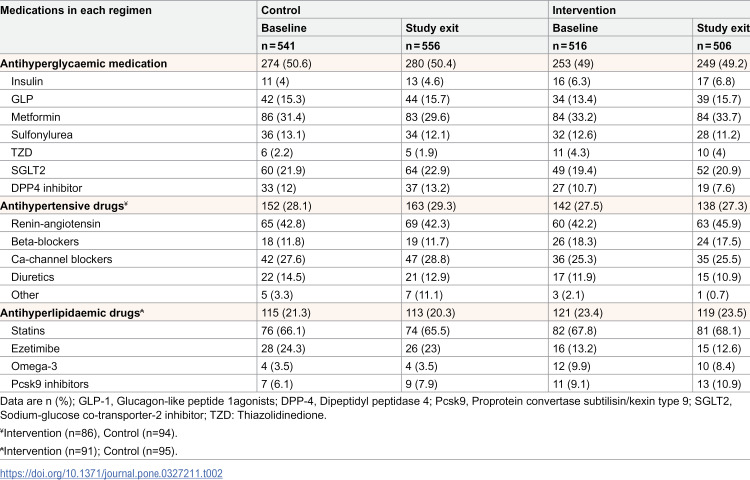Click the Statins row label
The image size is (750, 480).
click(x=28, y=331)
